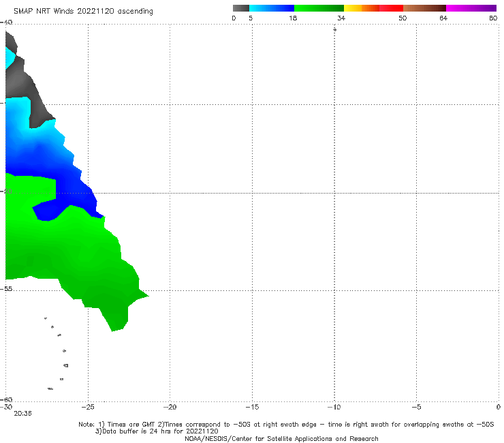504x443 pixels.
Task: Click the longitude label '-25'
Action: [x=88, y=407]
